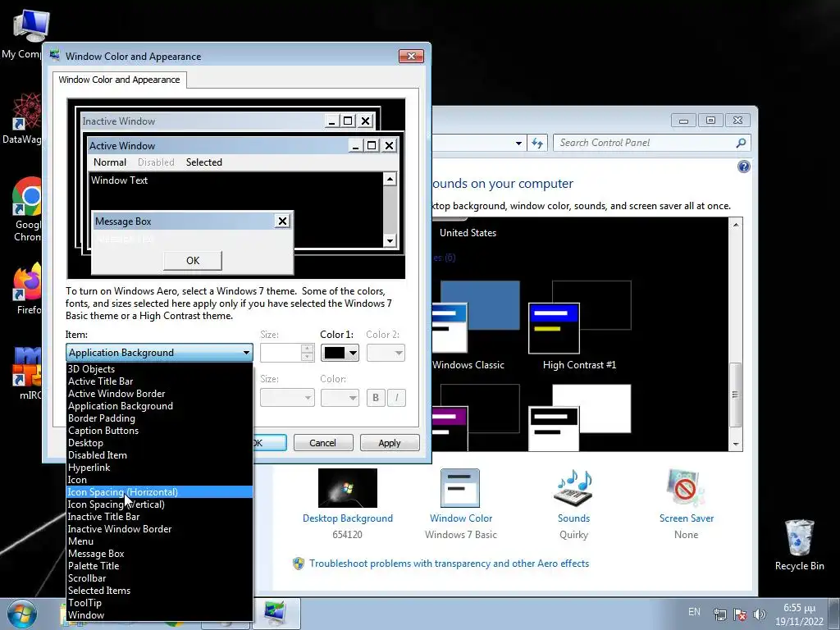Screen dimensions: 840x630
Task: Click the language indicator EN
Action: pos(694,612)
